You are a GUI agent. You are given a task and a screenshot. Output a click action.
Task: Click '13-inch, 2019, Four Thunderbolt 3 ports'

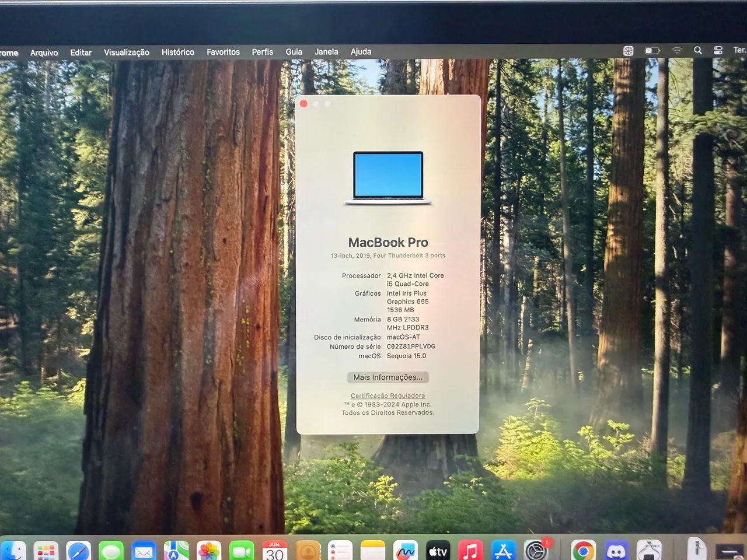tap(388, 256)
